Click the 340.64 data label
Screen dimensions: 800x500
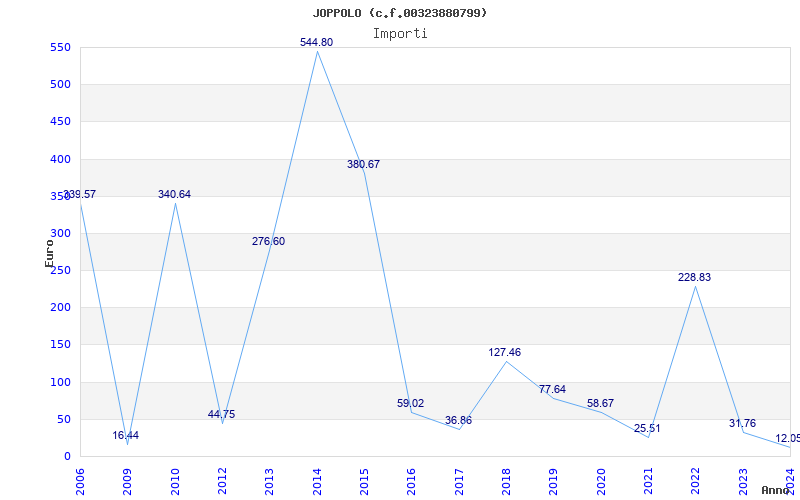click(174, 194)
